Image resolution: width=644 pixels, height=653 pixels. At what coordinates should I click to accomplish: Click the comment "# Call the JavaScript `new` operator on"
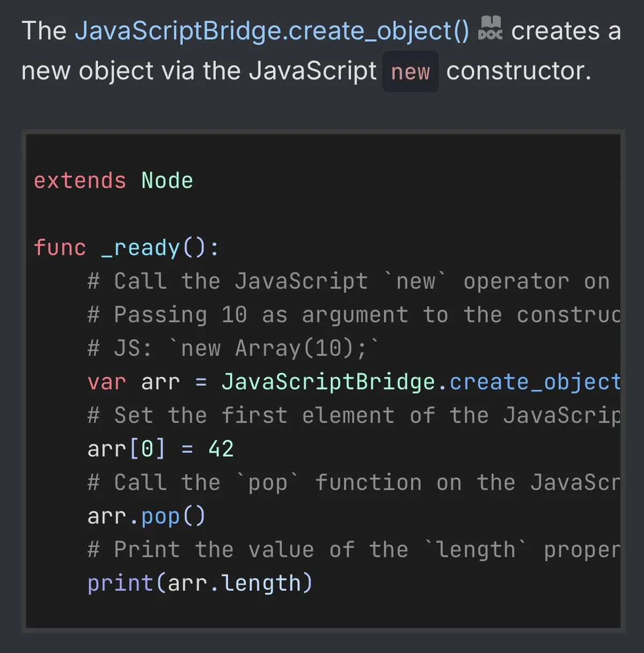point(349,281)
